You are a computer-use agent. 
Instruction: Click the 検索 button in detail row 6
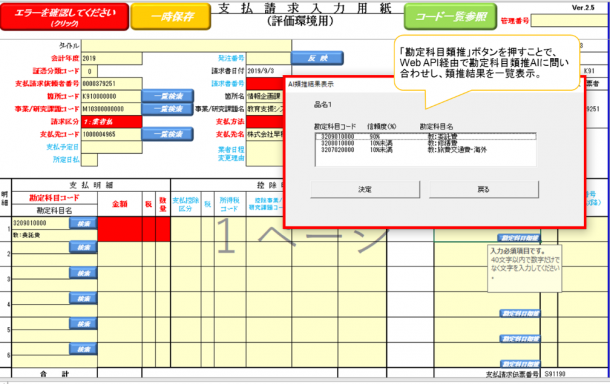click(83, 349)
